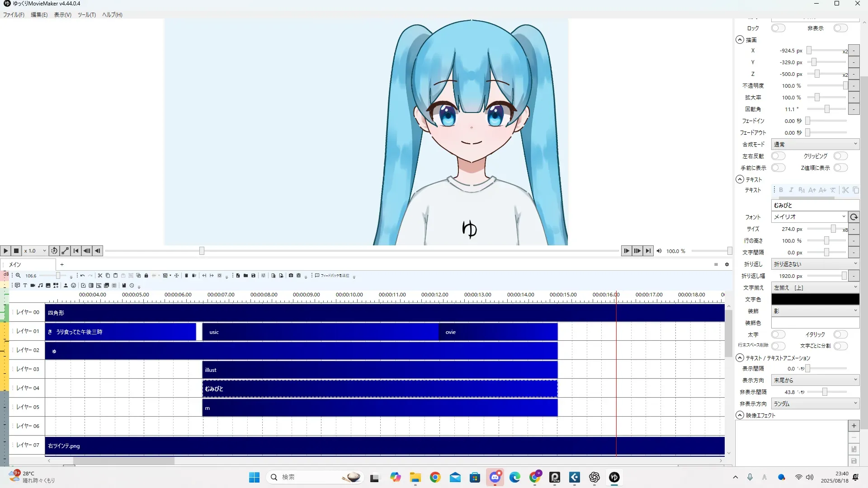
Task: Open the フォント font dropdown showing メイリオ
Action: pyautogui.click(x=809, y=217)
